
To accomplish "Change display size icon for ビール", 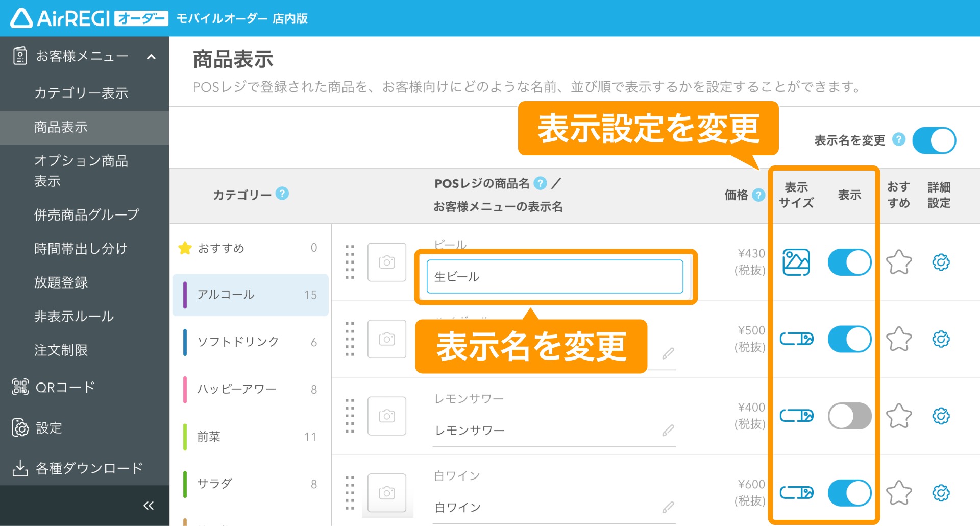I will coord(796,262).
